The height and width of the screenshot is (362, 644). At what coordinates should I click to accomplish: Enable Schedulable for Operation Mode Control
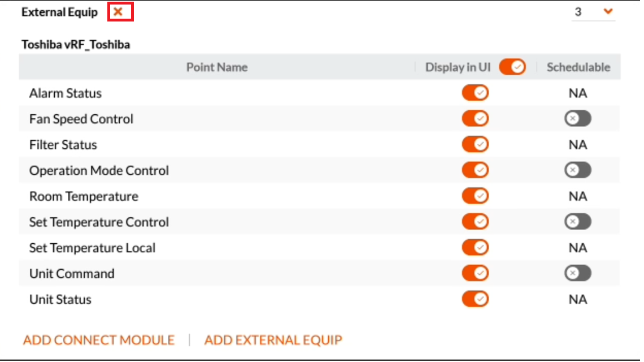click(x=577, y=170)
